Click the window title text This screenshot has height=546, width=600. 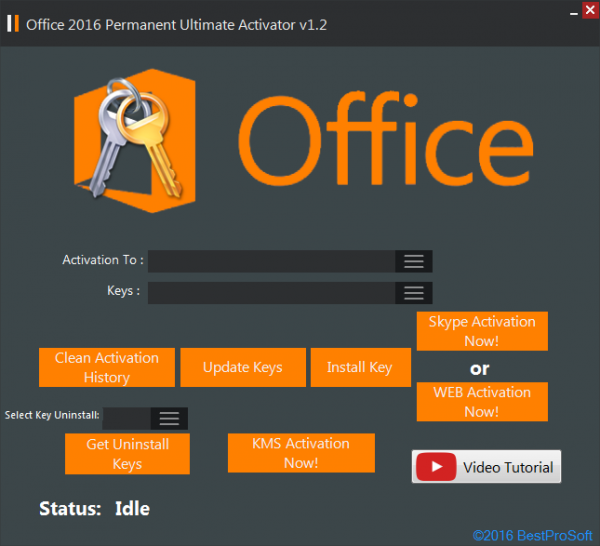(x=176, y=25)
